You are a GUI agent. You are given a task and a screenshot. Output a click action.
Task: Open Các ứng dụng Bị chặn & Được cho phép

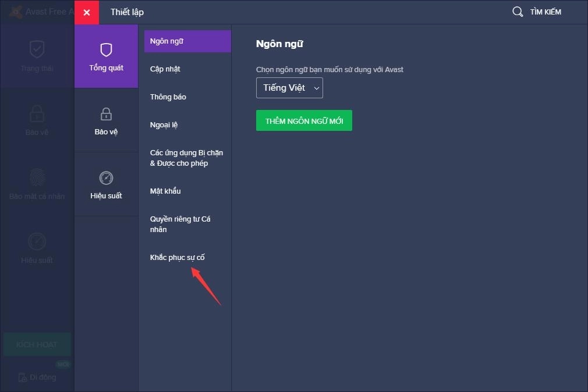186,158
